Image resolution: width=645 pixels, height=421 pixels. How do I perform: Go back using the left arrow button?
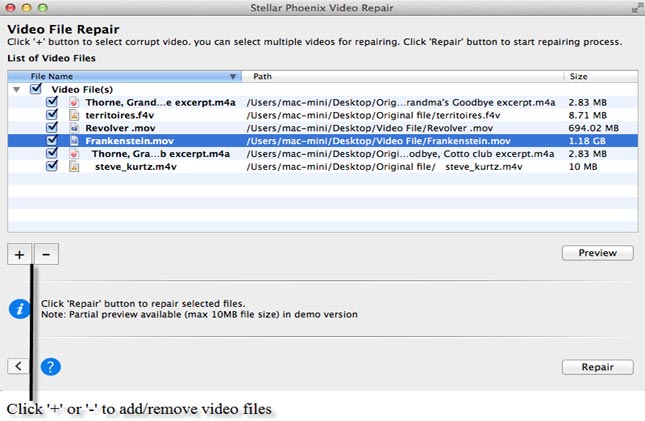point(19,366)
